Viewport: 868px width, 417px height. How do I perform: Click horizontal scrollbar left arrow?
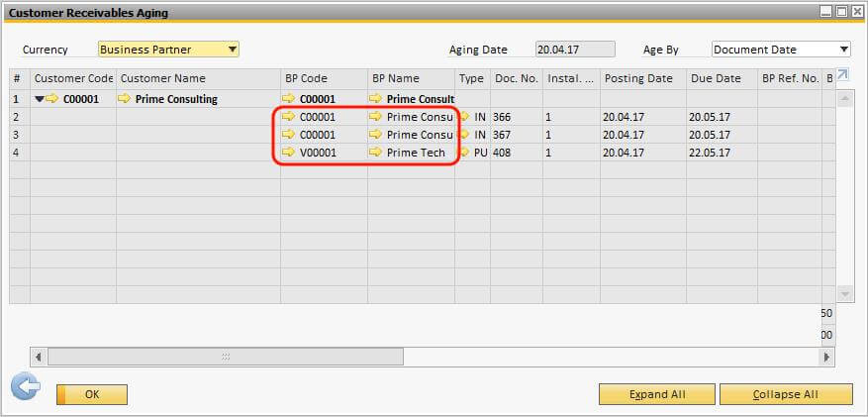coord(39,358)
